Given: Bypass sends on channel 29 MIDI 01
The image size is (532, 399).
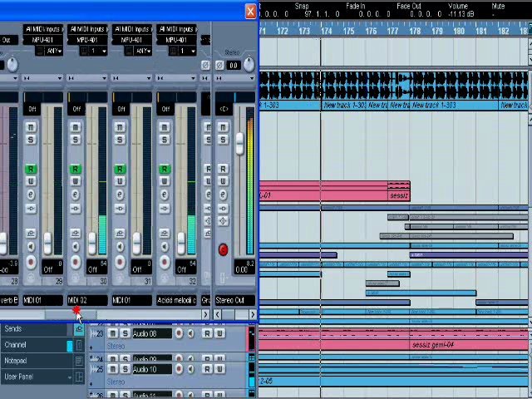Looking at the screenshot, I should [31, 233].
